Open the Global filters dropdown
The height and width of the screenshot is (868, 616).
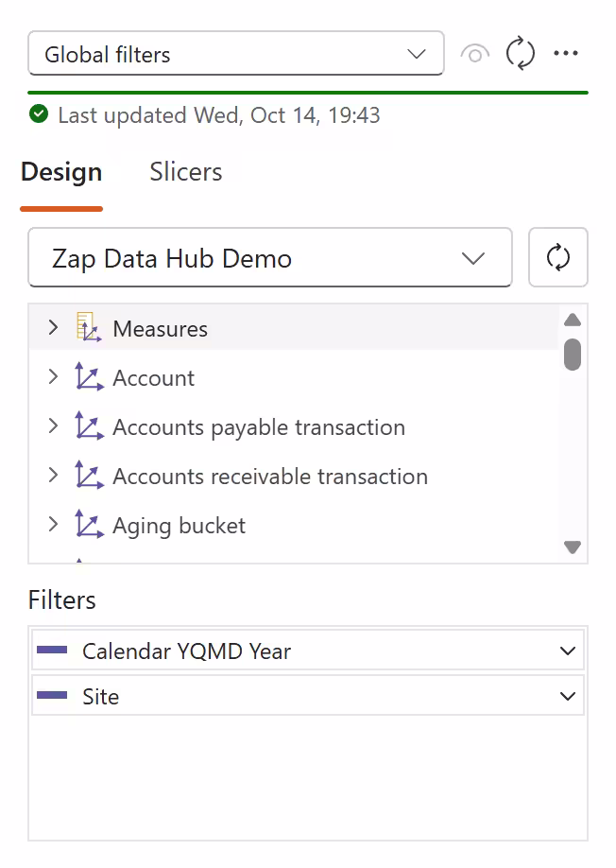click(x=235, y=53)
